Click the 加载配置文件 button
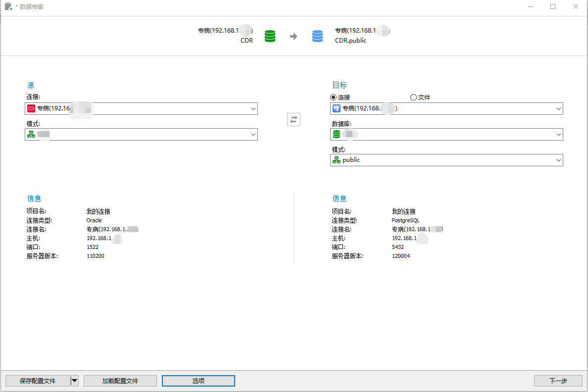 click(x=120, y=381)
